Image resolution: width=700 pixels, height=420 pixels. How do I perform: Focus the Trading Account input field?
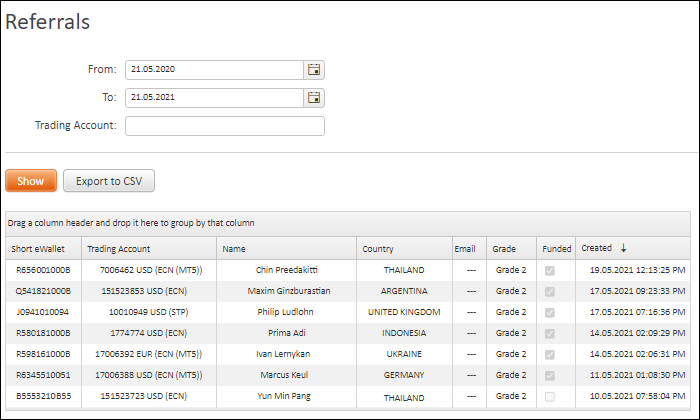(x=225, y=126)
